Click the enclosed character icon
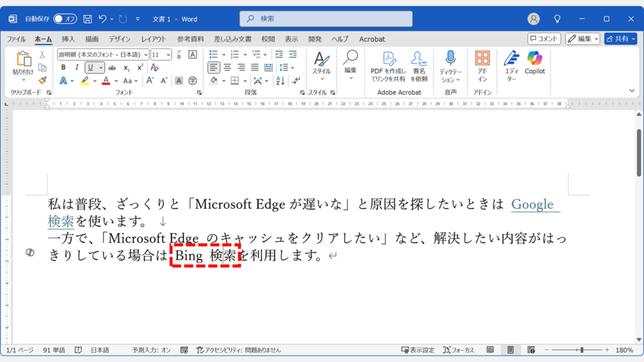644x362 pixels. (192, 81)
